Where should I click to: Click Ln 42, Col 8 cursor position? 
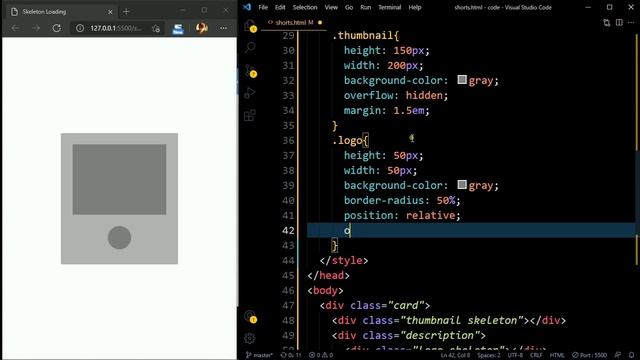(455, 355)
